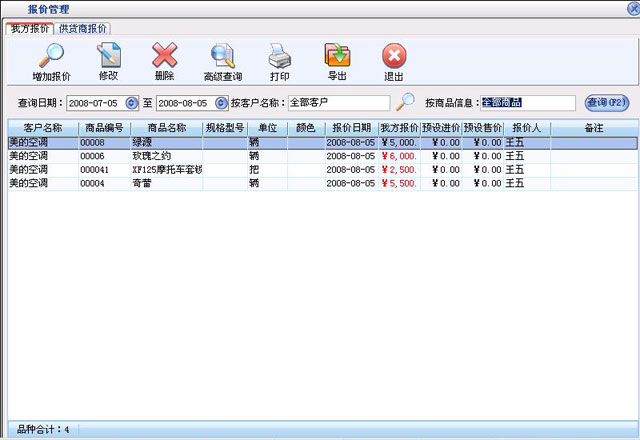Click the 报价日期 column header

point(351,128)
